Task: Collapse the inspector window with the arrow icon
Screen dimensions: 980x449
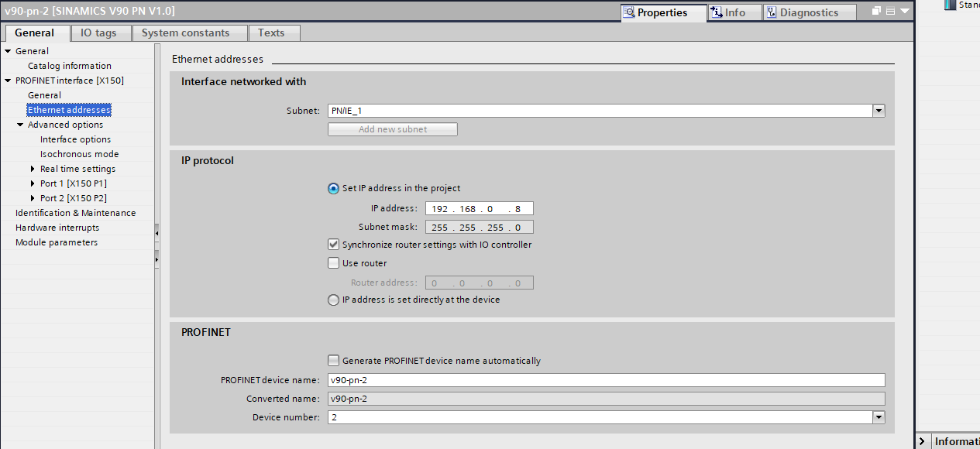Action: (904, 11)
